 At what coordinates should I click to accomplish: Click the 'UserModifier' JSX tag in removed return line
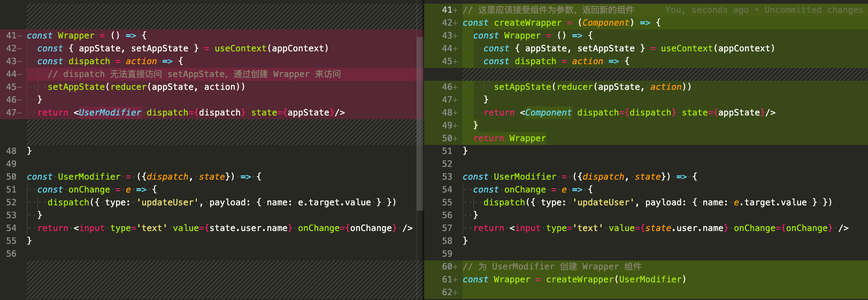pos(110,113)
